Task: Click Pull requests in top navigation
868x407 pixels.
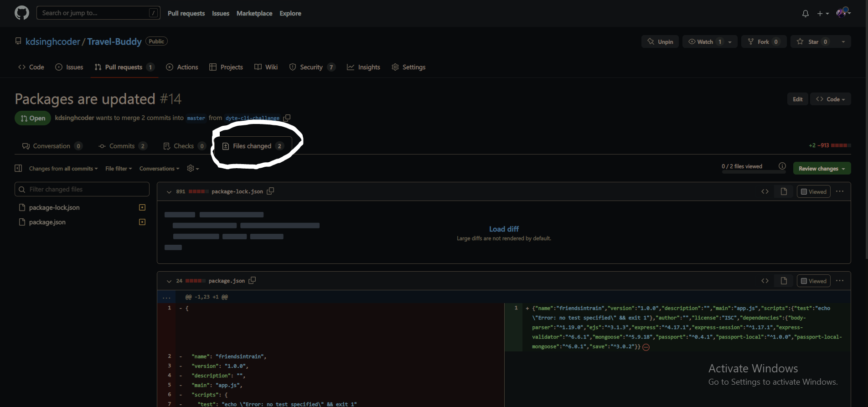Action: pyautogui.click(x=186, y=13)
